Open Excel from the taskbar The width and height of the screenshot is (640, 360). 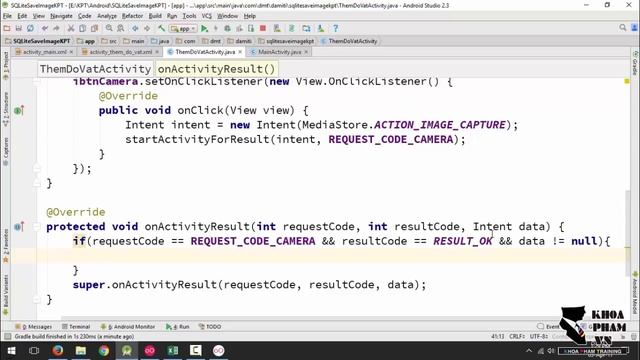[x=173, y=351]
